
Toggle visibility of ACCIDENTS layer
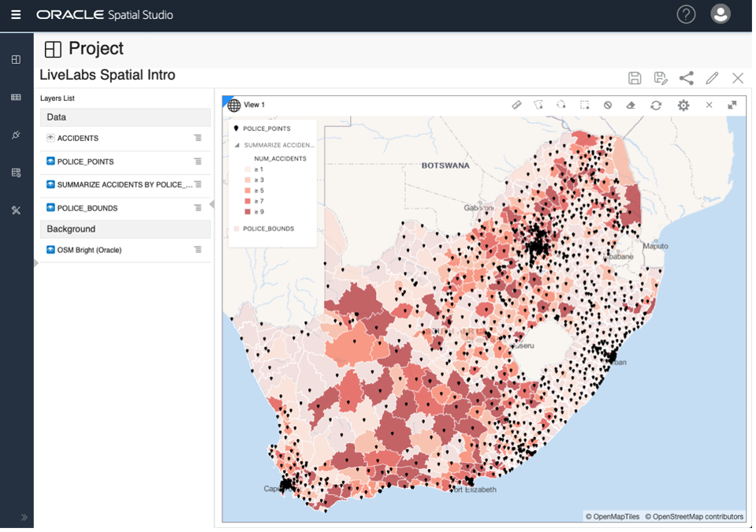pyautogui.click(x=50, y=138)
